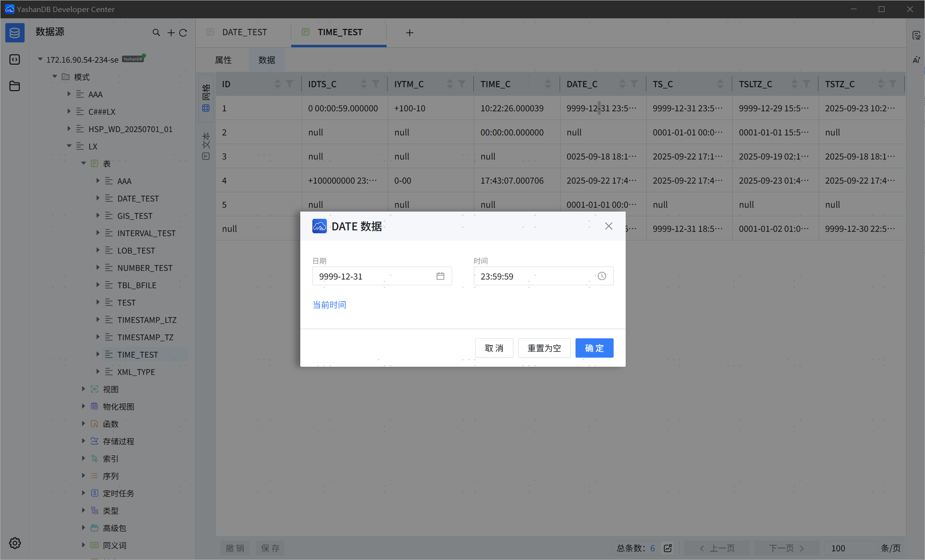This screenshot has height=560, width=925.
Task: Refresh the data source tree
Action: pos(183,32)
